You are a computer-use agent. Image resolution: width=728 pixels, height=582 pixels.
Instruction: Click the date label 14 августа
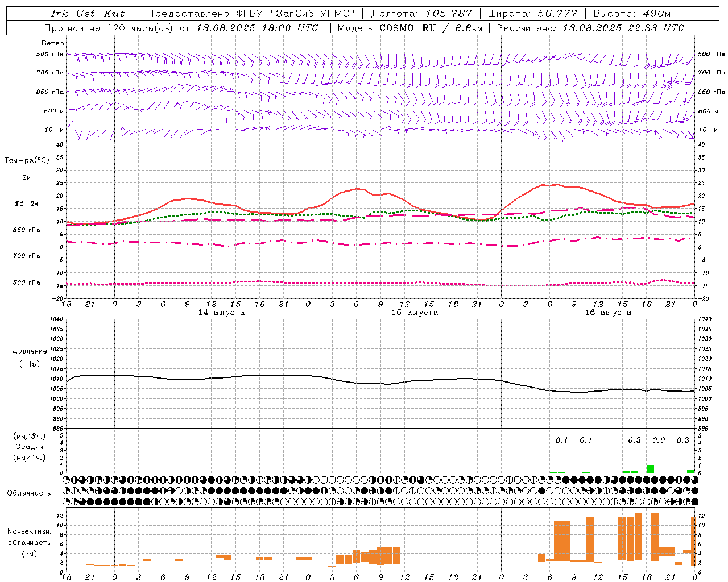221,313
